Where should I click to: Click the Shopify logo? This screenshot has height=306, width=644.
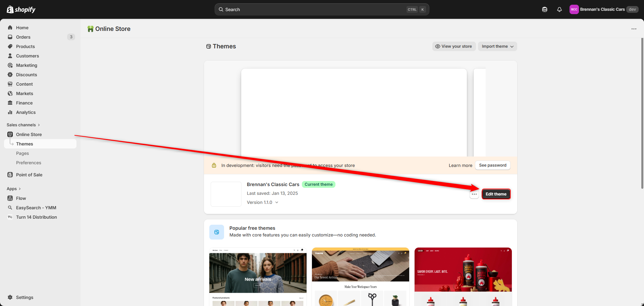tap(21, 9)
